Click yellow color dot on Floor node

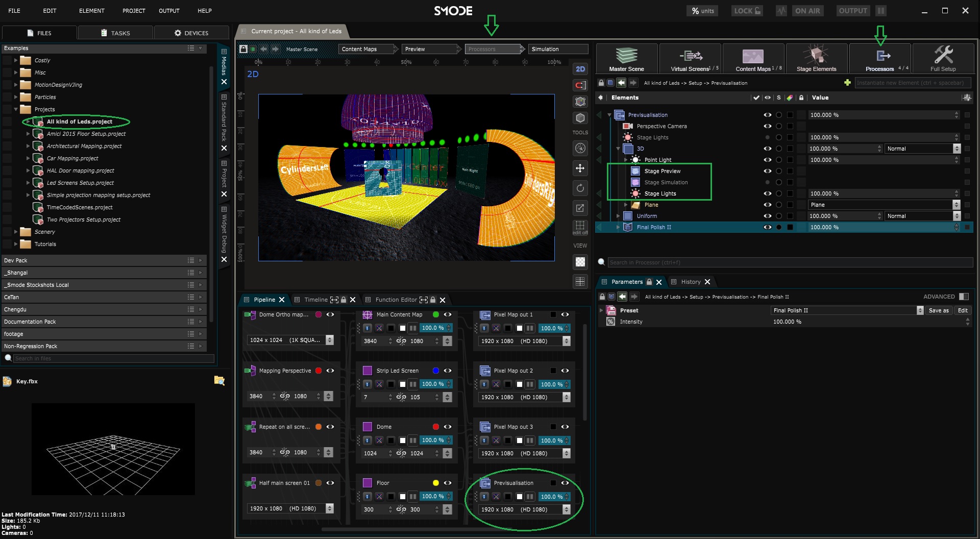coord(436,483)
